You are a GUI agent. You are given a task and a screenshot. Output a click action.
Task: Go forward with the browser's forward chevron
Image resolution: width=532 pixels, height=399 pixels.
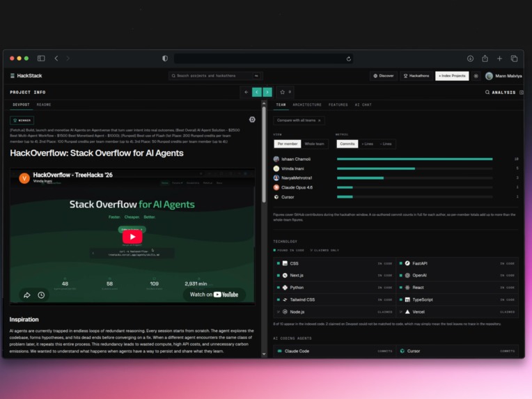68,58
